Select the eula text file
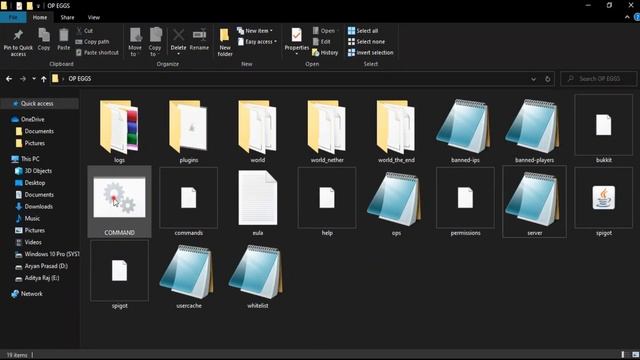Screen dimensions: 640x360 pos(258,203)
